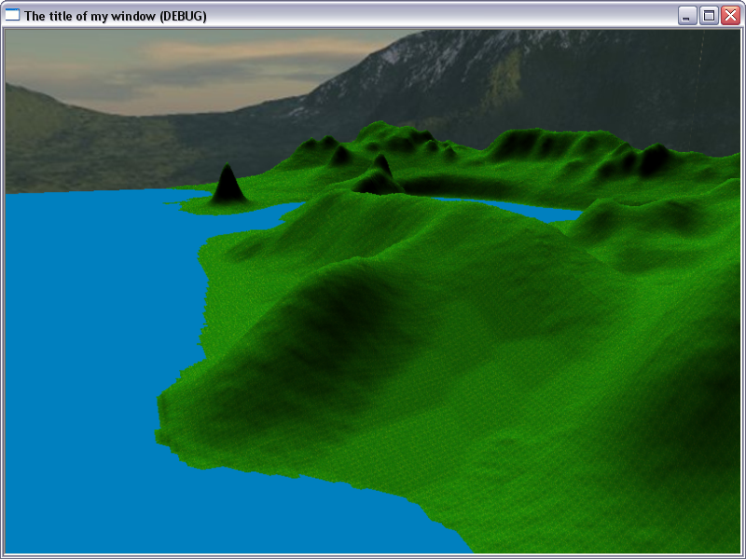Click the window system icon in title bar

point(13,16)
